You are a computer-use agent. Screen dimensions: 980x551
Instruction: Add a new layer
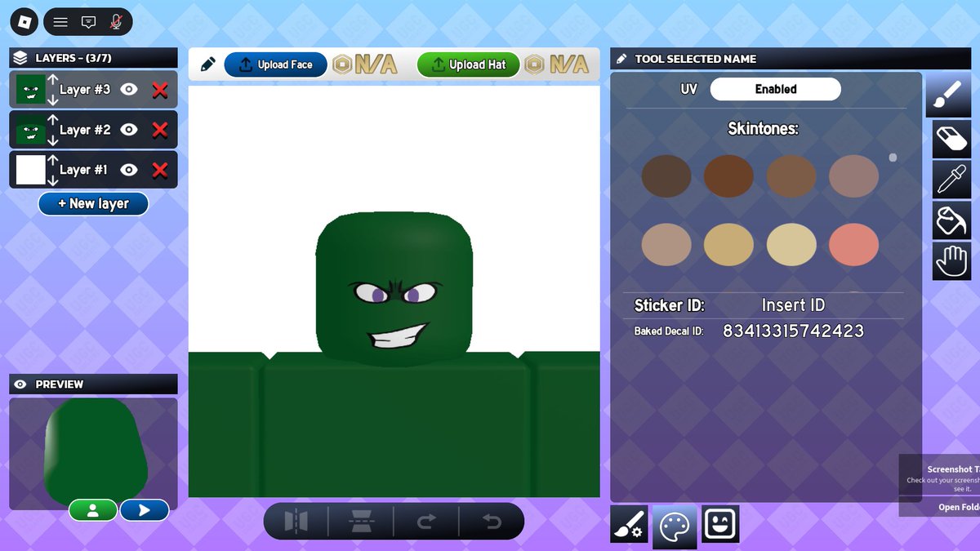pos(94,204)
